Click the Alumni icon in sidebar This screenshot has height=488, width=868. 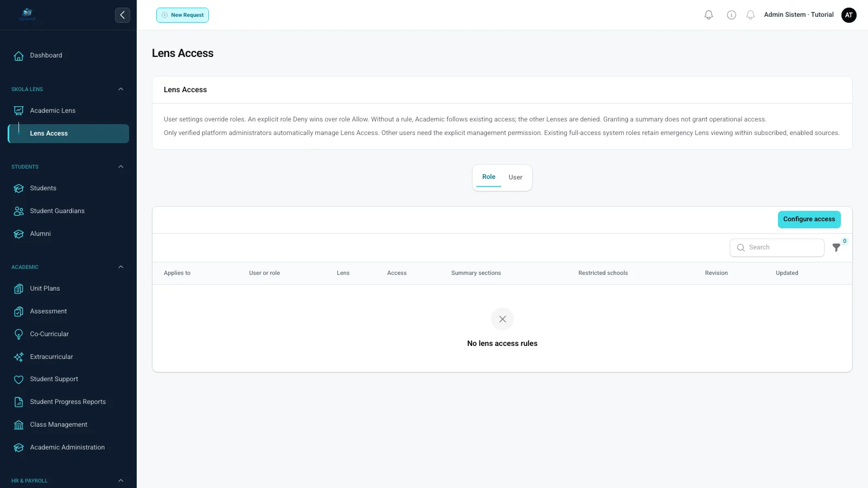(18, 234)
